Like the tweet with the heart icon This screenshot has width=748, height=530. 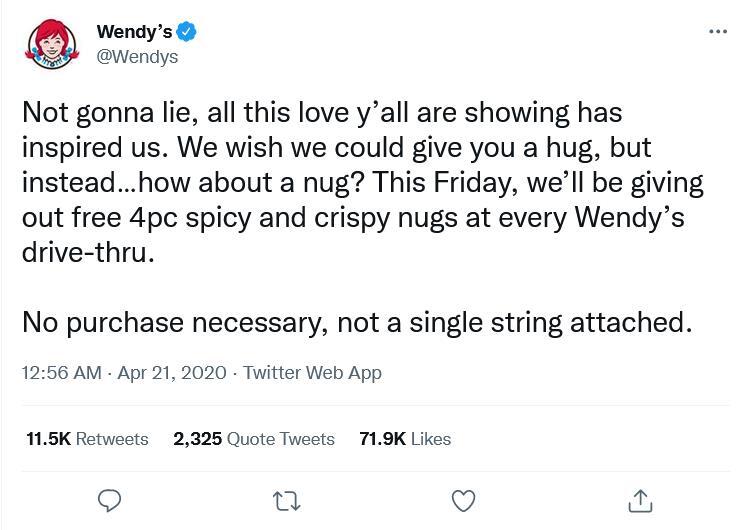463,499
